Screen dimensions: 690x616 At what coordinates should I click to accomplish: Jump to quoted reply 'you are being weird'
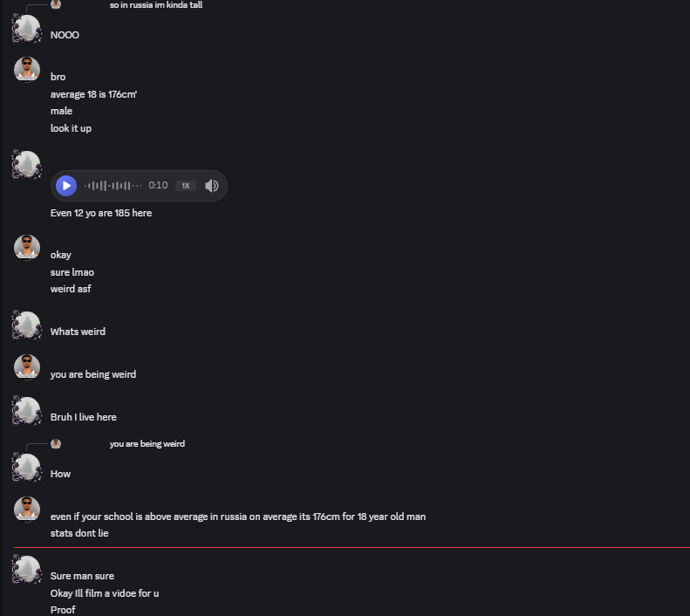pyautogui.click(x=147, y=443)
